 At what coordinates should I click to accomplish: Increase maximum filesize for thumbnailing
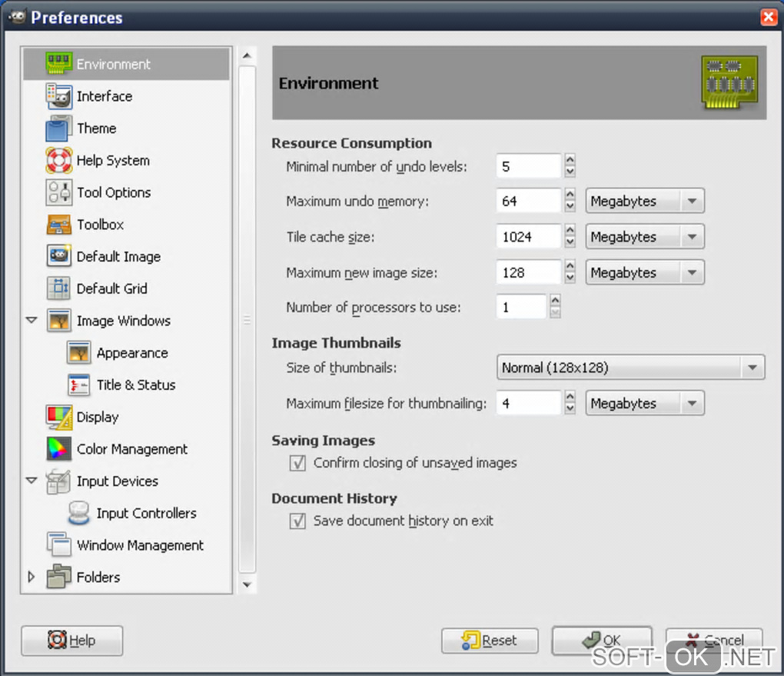(570, 397)
